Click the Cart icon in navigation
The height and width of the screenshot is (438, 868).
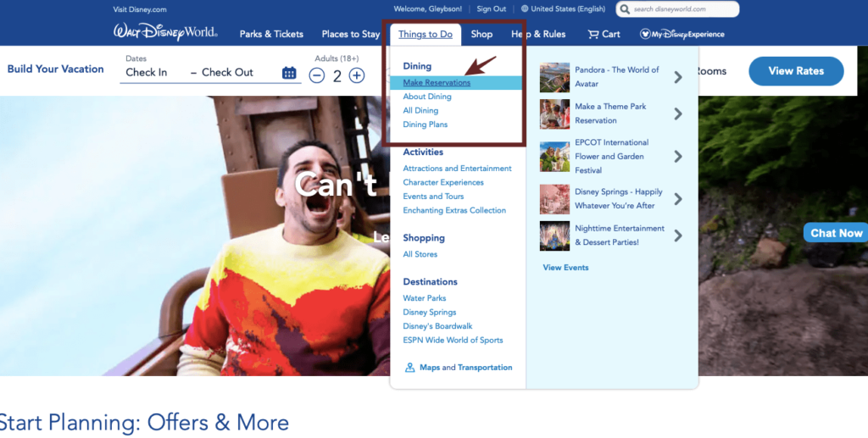pos(594,35)
